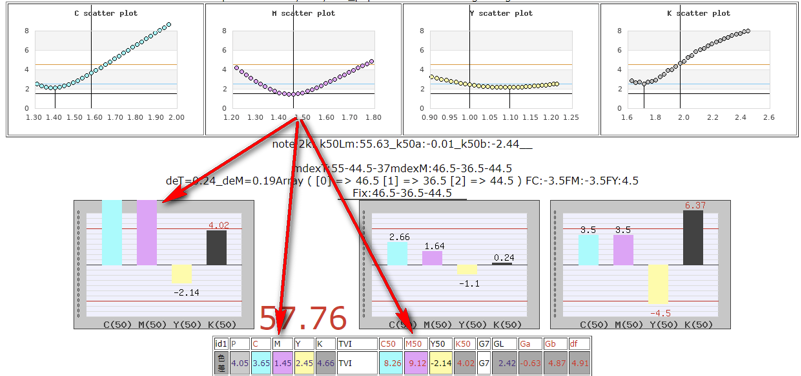Click the K50 column header
The width and height of the screenshot is (801, 376).
pyautogui.click(x=465, y=344)
